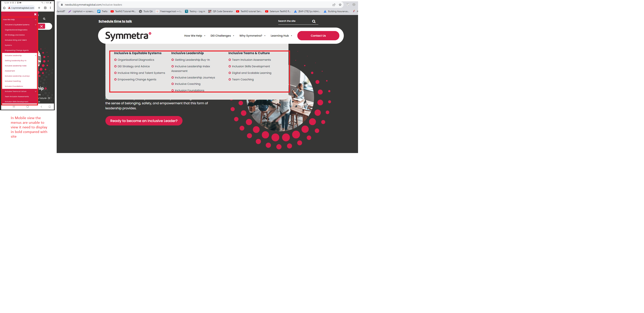Click Schedule time to talk link

coord(115,21)
